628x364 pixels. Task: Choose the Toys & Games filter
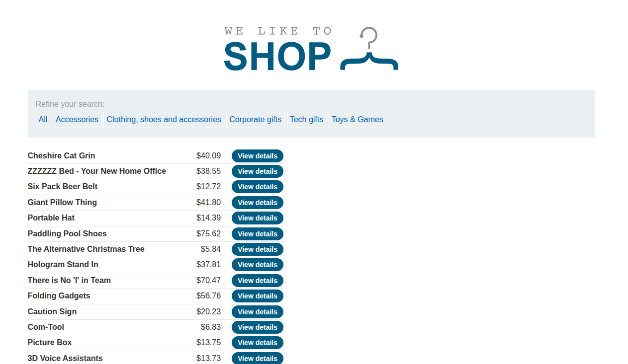coord(358,120)
